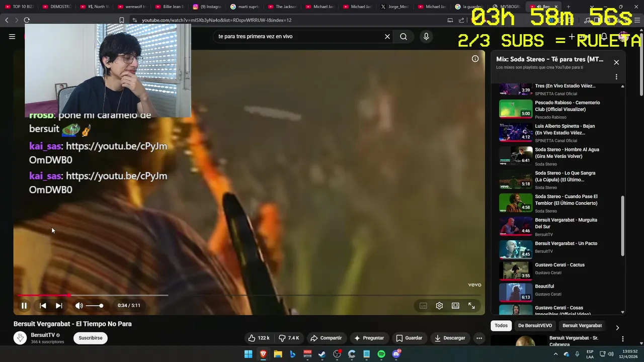Viewport: 644px width, 362px height.
Task: Switch to the Instagram browser tab
Action: (207, 7)
